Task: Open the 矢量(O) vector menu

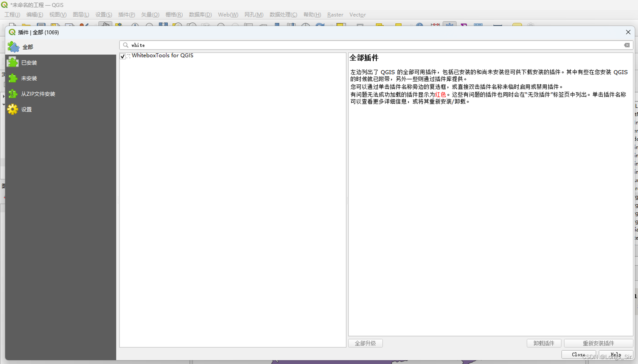Action: [x=150, y=15]
